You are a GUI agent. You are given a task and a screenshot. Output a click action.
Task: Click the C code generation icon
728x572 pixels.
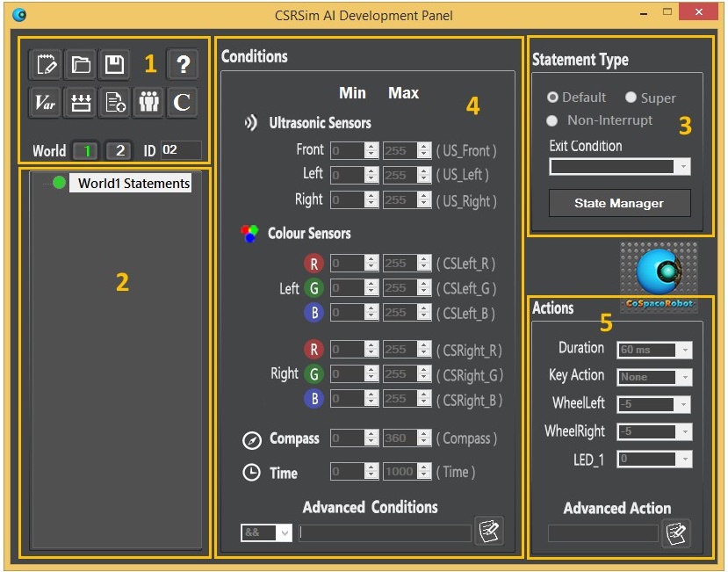coord(183,103)
